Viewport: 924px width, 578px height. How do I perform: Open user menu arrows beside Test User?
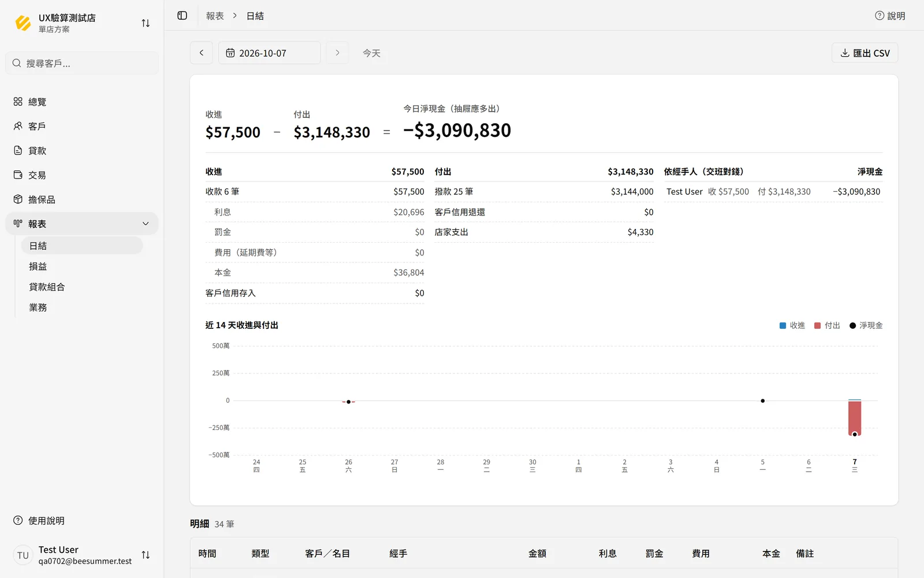[x=146, y=555]
